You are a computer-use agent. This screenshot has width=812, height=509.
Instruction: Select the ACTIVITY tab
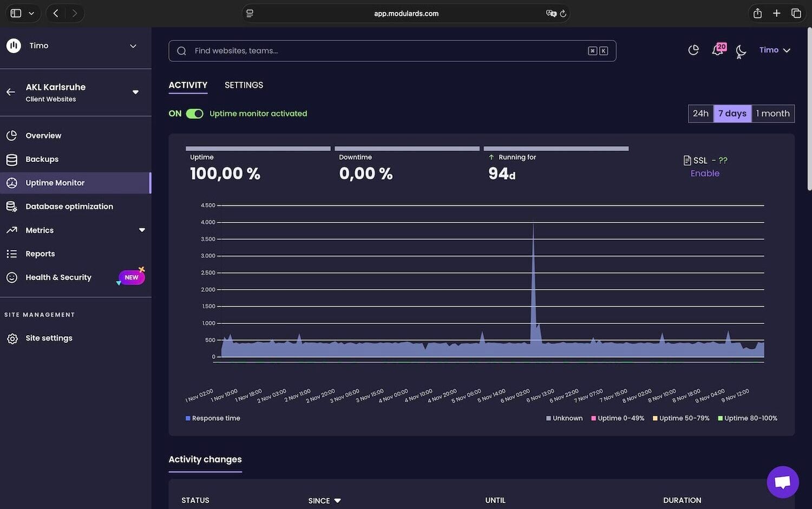pyautogui.click(x=188, y=85)
